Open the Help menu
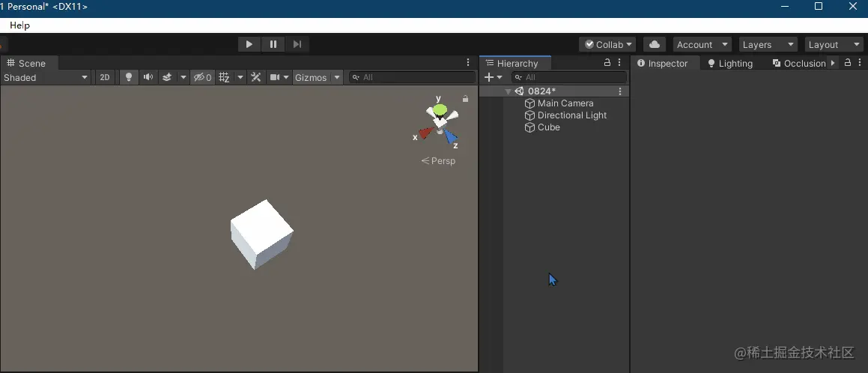This screenshot has width=868, height=373. [20, 25]
